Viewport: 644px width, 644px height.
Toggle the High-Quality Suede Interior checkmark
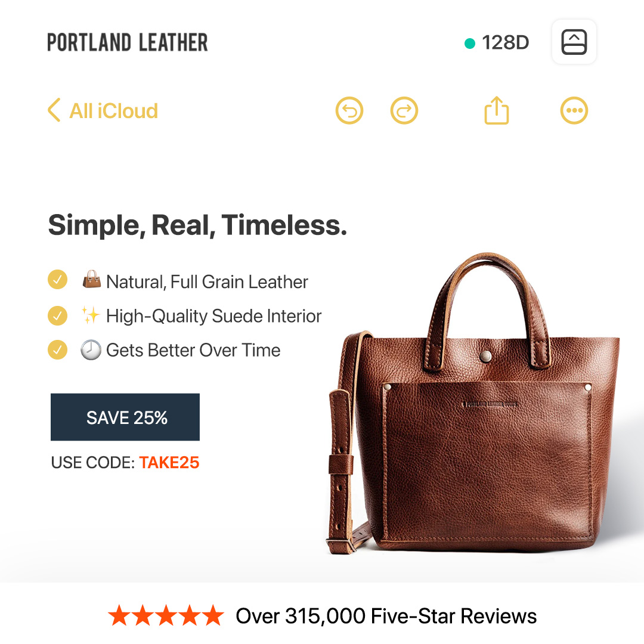click(x=57, y=316)
